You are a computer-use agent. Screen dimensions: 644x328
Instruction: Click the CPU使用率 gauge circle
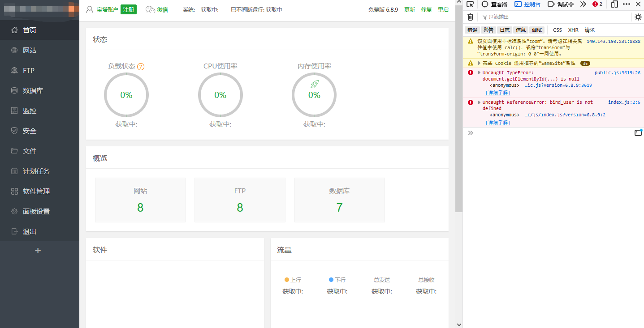coord(220,95)
